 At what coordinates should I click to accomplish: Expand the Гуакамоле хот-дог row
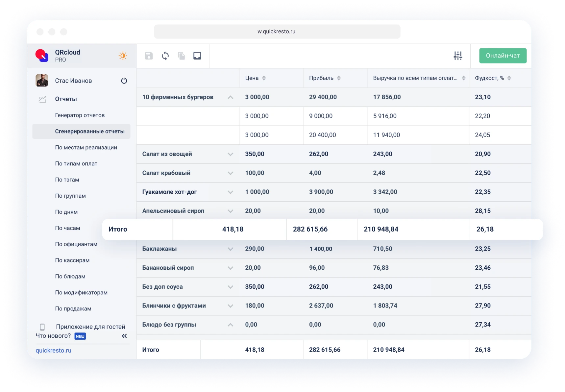coord(231,192)
